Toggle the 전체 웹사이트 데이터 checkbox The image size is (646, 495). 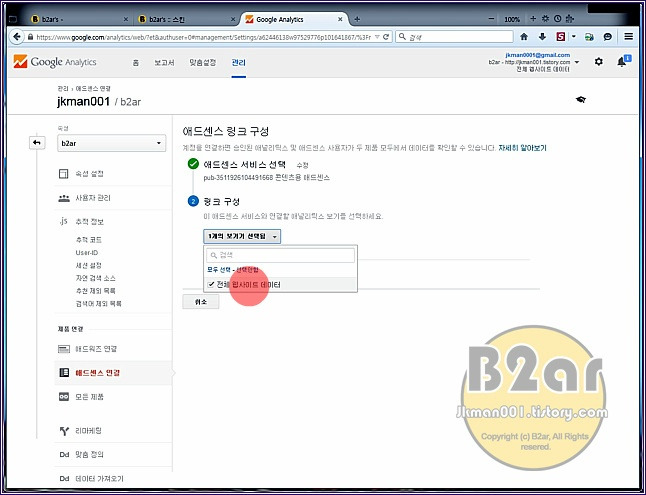point(211,285)
